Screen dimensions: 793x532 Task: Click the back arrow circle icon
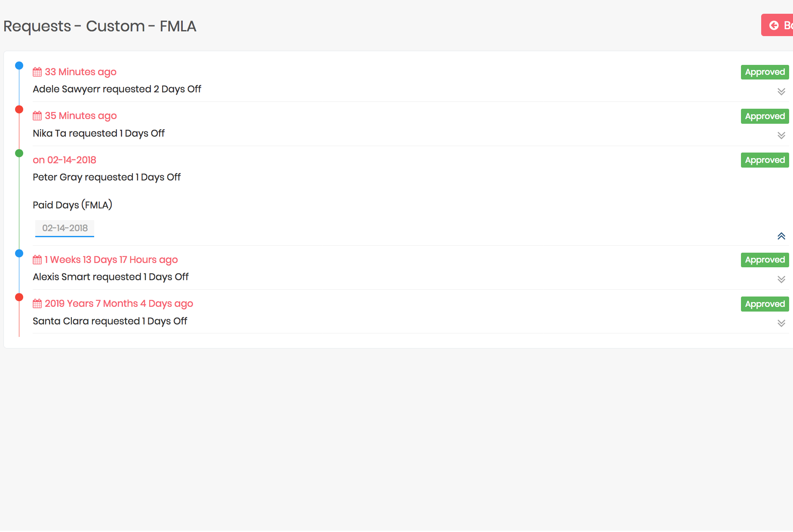pos(774,25)
